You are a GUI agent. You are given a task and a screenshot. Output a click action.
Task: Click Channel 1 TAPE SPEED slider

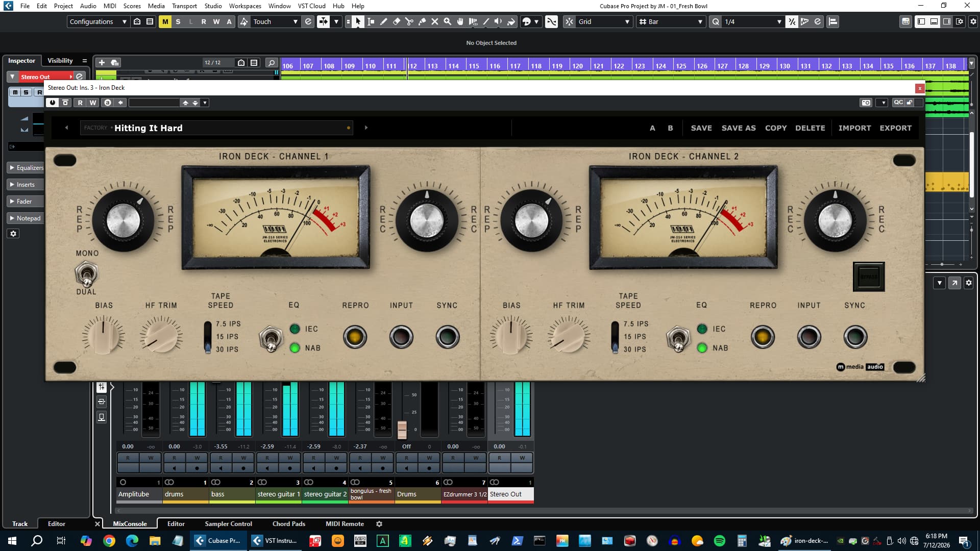coord(208,337)
